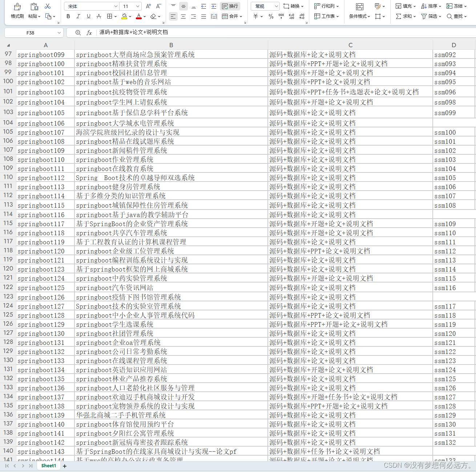Go to the next sheet arrow
This screenshot has height=472, width=476.
23,466
